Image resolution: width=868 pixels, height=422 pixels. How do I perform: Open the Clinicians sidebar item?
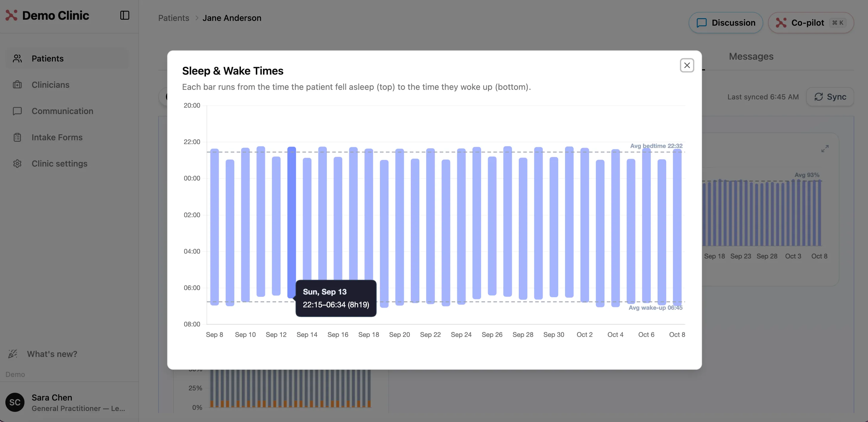coord(67,85)
